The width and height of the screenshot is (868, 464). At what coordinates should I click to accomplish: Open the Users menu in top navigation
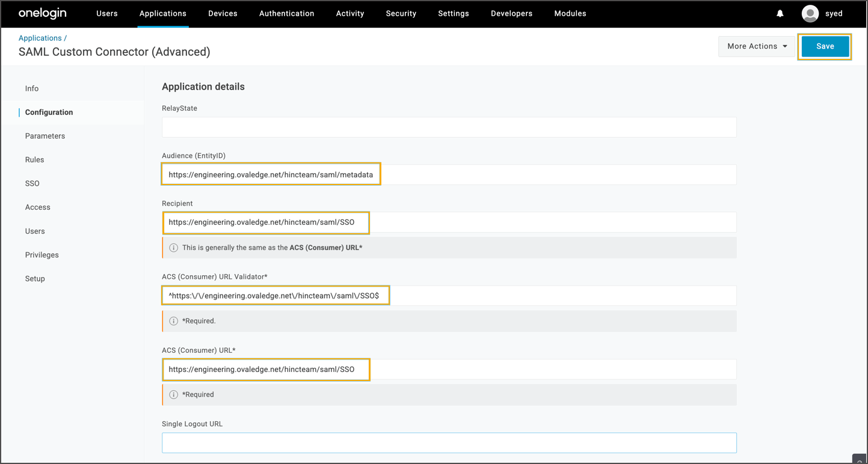coord(107,13)
